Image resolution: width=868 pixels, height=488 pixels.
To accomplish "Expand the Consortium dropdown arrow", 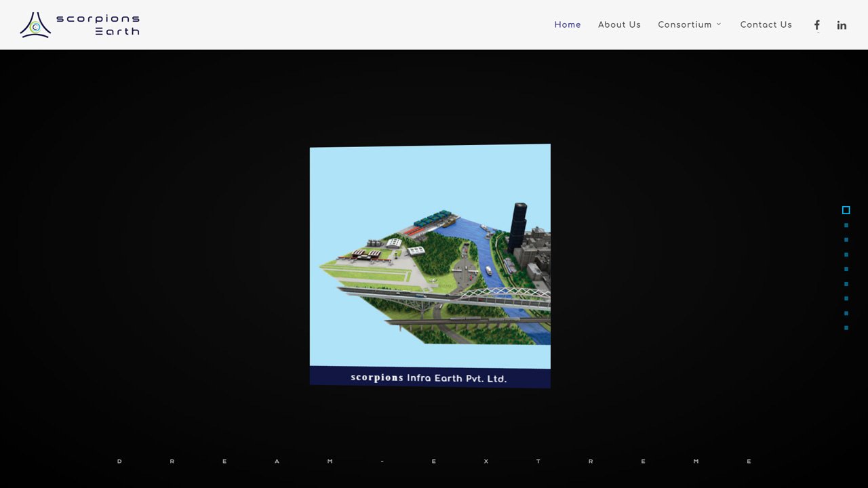I will tap(719, 24).
